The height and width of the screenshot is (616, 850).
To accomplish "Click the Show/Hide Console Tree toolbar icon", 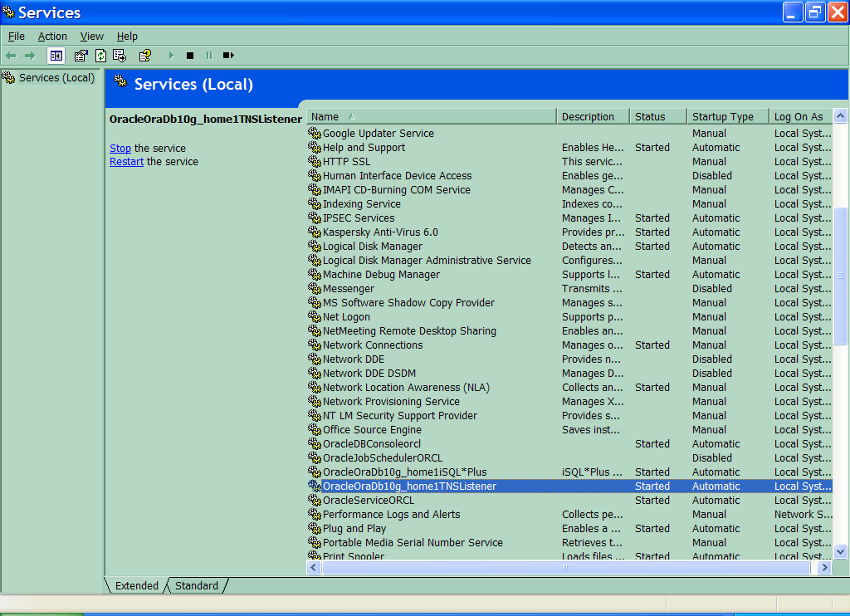I will (x=56, y=56).
